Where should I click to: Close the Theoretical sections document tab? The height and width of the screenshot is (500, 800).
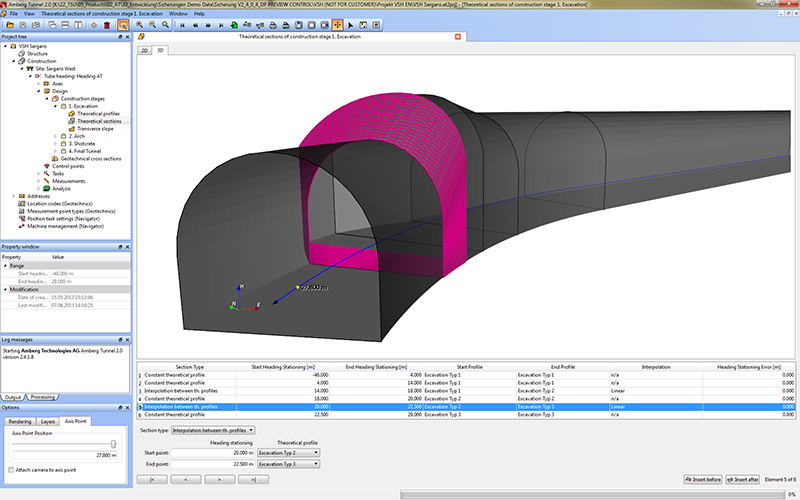pyautogui.click(x=458, y=37)
